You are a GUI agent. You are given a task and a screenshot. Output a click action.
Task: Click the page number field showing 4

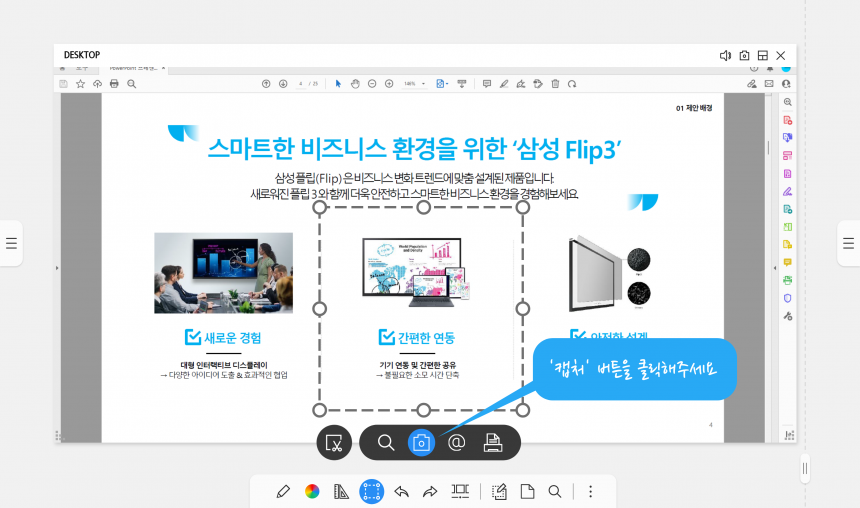301,84
